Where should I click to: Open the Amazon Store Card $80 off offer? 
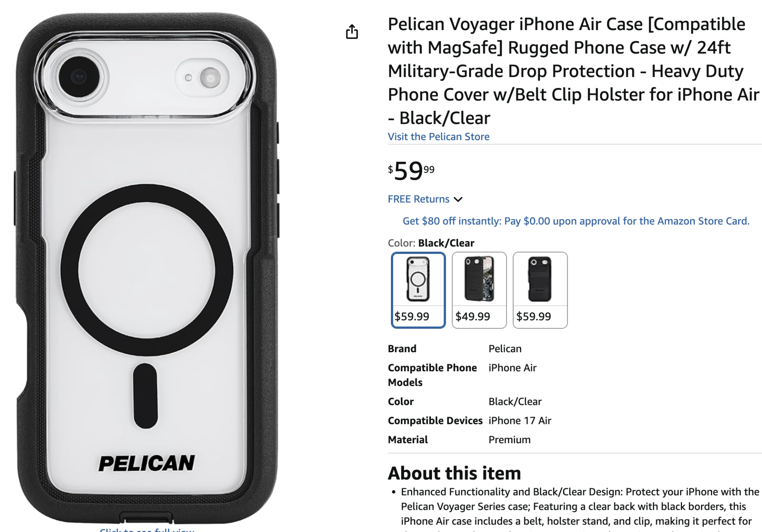[x=576, y=221]
